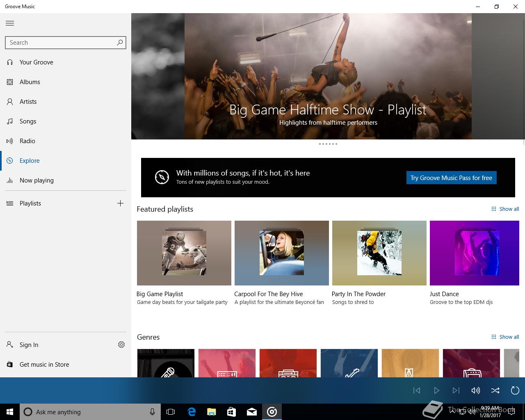This screenshot has width=525, height=420.
Task: Click the Explore compass sidebar icon
Action: point(10,161)
